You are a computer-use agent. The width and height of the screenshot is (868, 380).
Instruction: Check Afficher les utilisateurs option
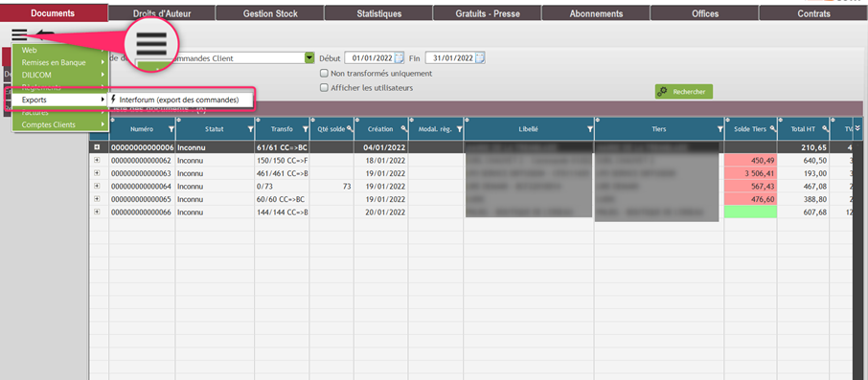click(x=324, y=87)
